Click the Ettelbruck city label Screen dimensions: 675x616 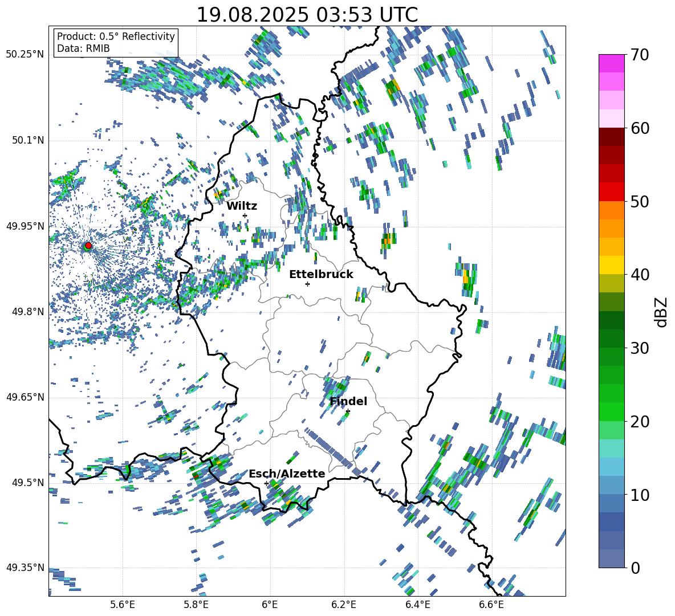coord(321,275)
